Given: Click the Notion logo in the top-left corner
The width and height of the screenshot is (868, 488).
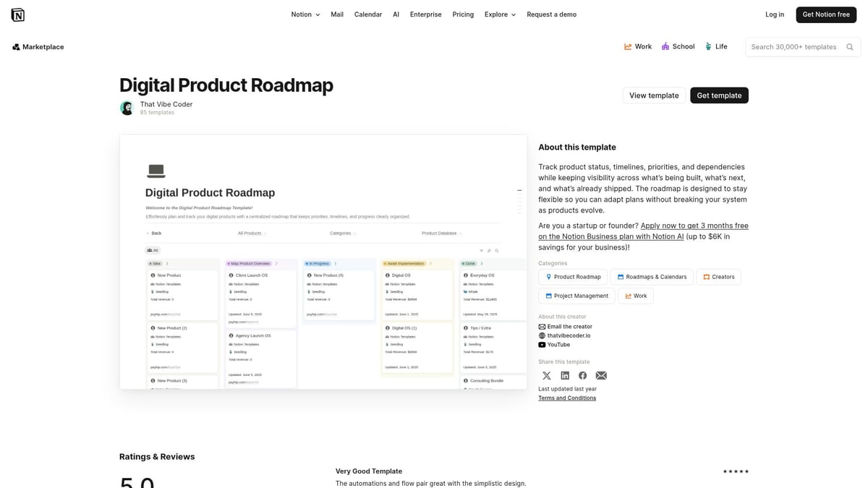Looking at the screenshot, I should [x=17, y=14].
